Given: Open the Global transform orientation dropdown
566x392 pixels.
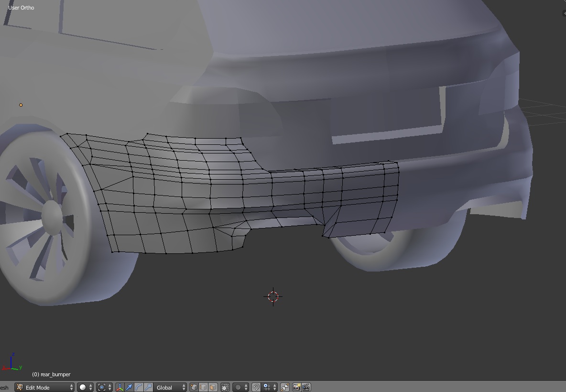Looking at the screenshot, I should coord(171,387).
